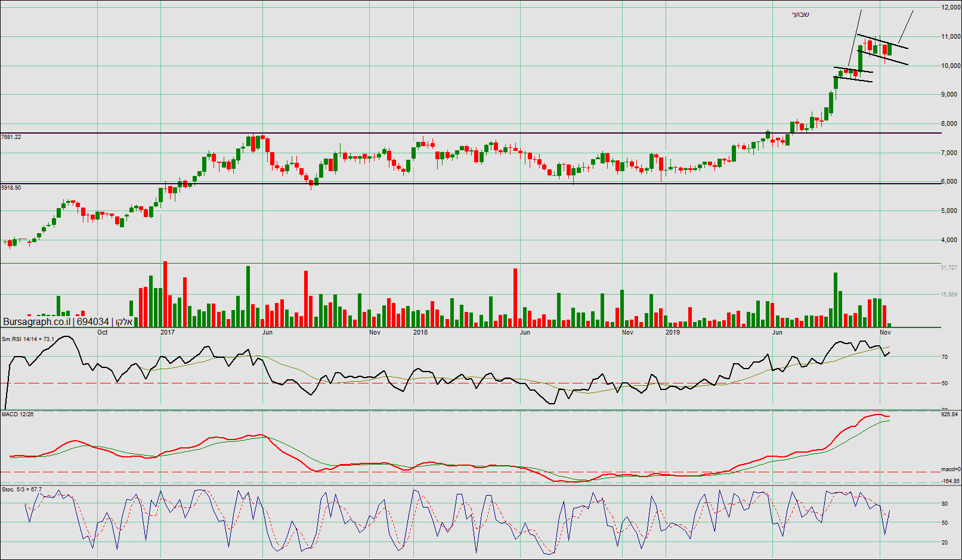This screenshot has height=560, width=962.
Task: Click the Oct date axis label
Action: click(103, 332)
